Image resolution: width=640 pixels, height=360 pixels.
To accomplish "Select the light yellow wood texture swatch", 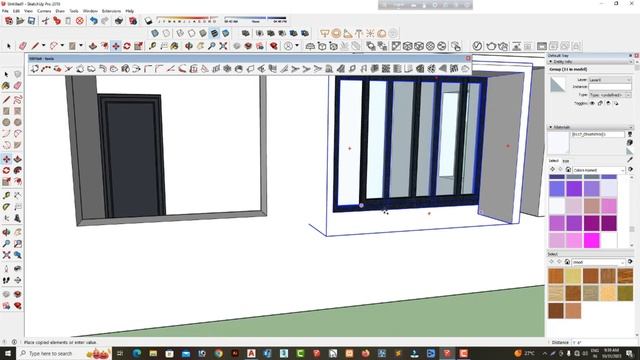I will (573, 276).
